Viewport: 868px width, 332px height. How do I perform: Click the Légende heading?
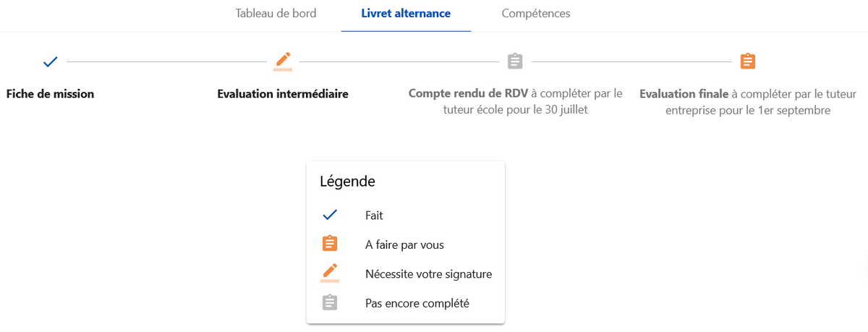click(347, 182)
